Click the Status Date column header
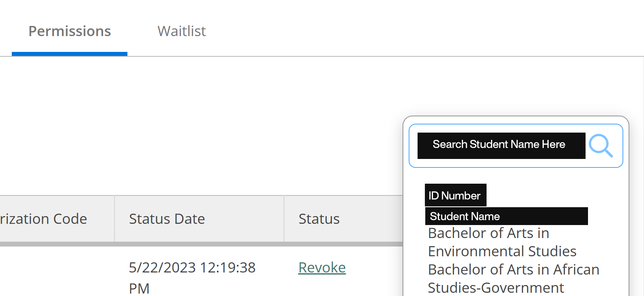Image resolution: width=644 pixels, height=296 pixels. point(167,219)
